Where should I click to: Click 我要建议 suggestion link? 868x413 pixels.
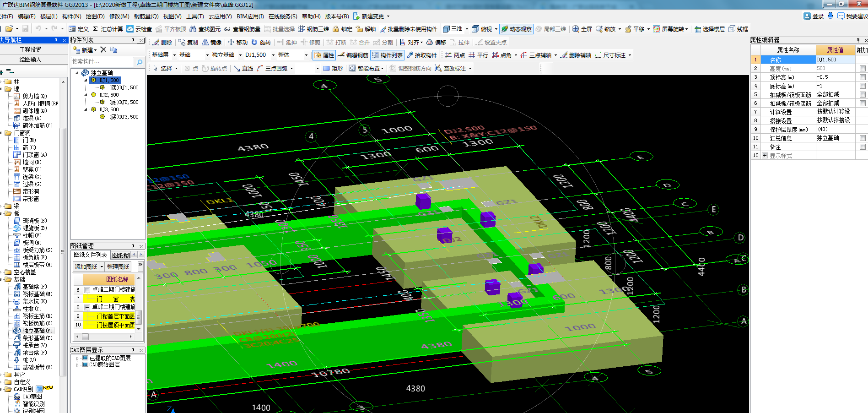tap(852, 16)
